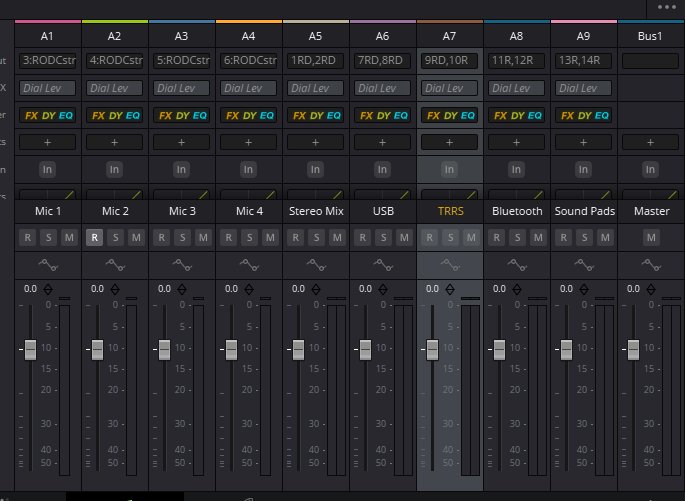Solo the Mic 1 channel
The image size is (685, 501).
click(x=48, y=238)
